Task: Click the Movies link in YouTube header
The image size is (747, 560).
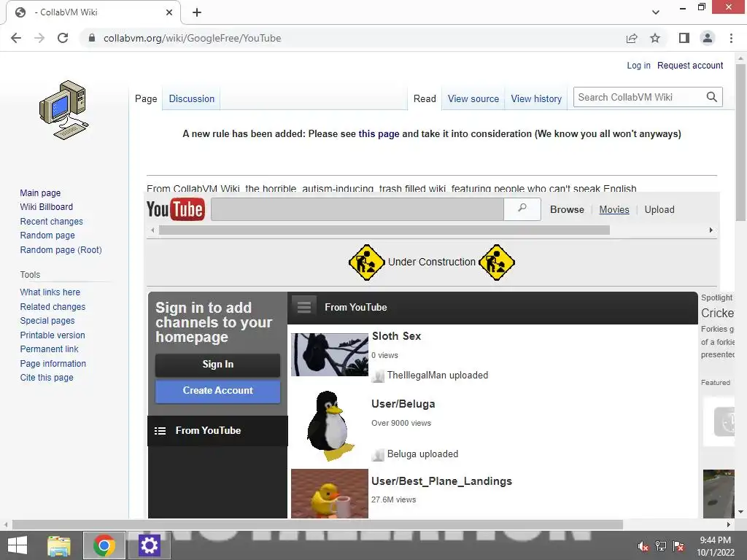Action: pos(614,209)
